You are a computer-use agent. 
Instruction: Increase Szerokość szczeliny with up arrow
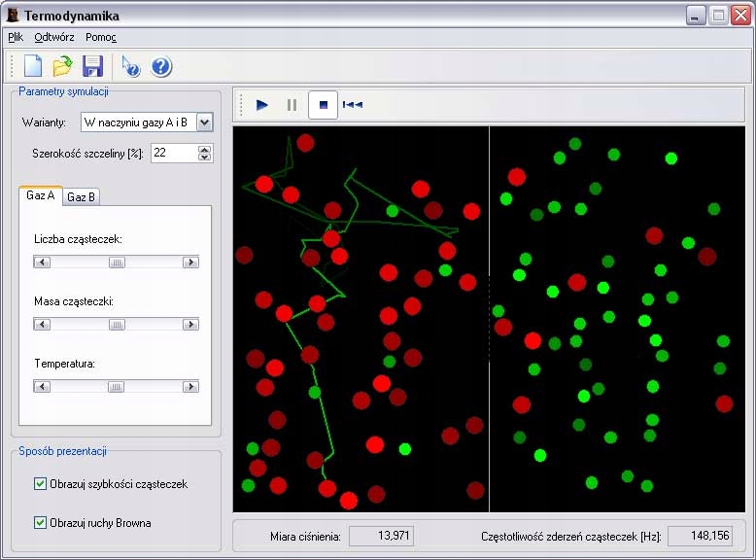(204, 149)
